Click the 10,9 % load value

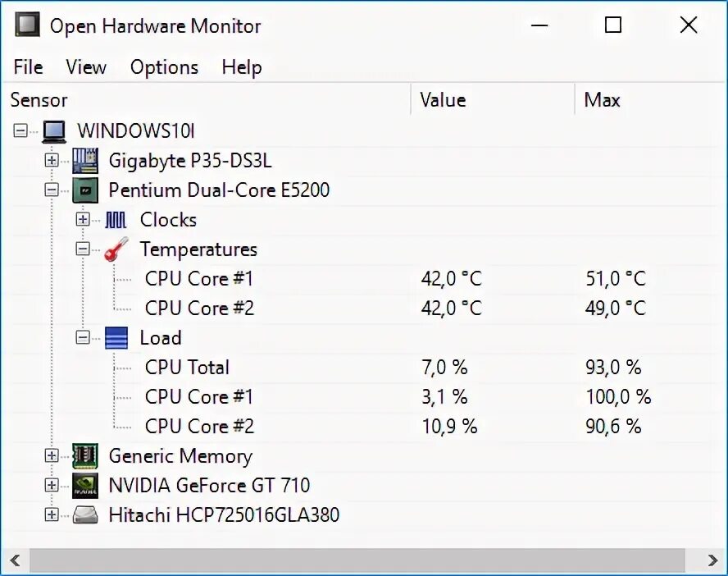click(x=449, y=427)
